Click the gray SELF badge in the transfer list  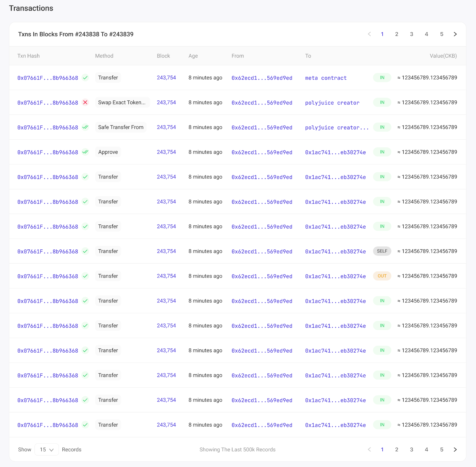click(382, 251)
